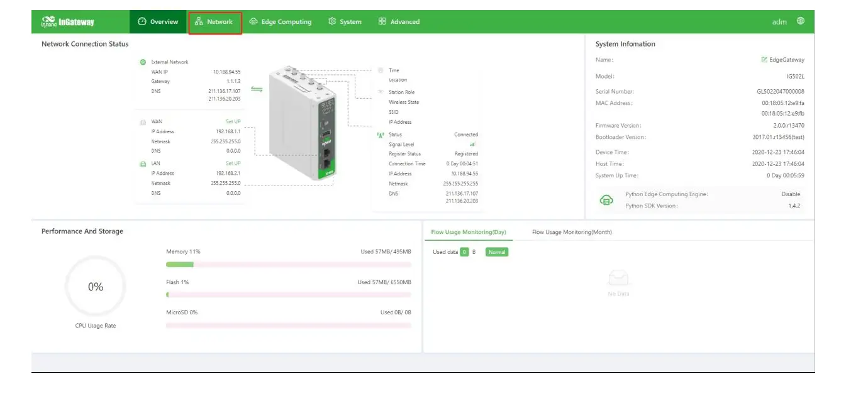Click MAC address 00:18:05:12:e9:fa

coord(783,103)
